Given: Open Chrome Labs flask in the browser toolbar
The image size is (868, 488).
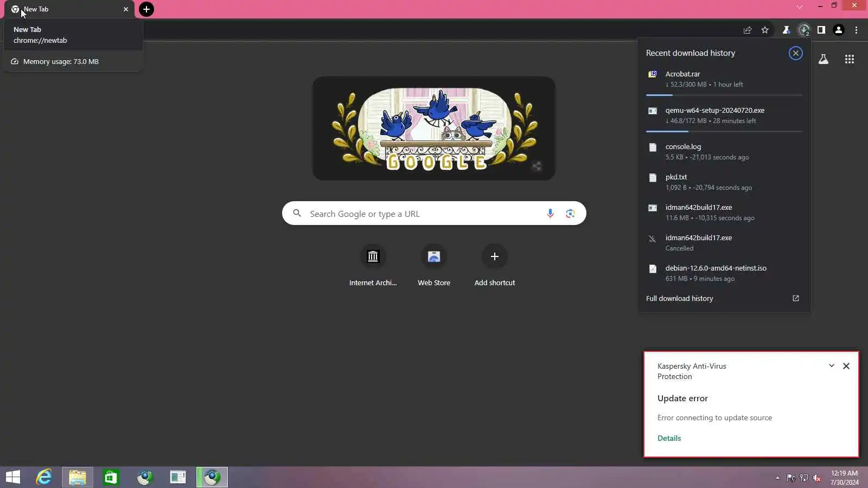Looking at the screenshot, I should tap(786, 30).
